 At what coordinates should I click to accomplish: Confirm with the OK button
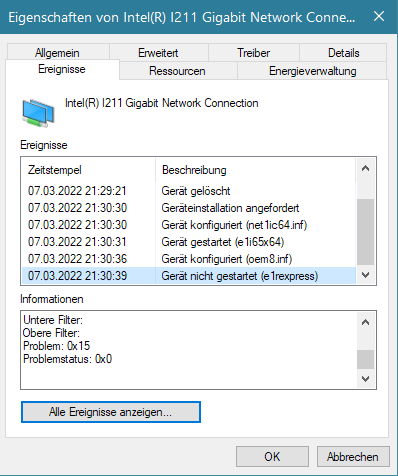(272, 456)
